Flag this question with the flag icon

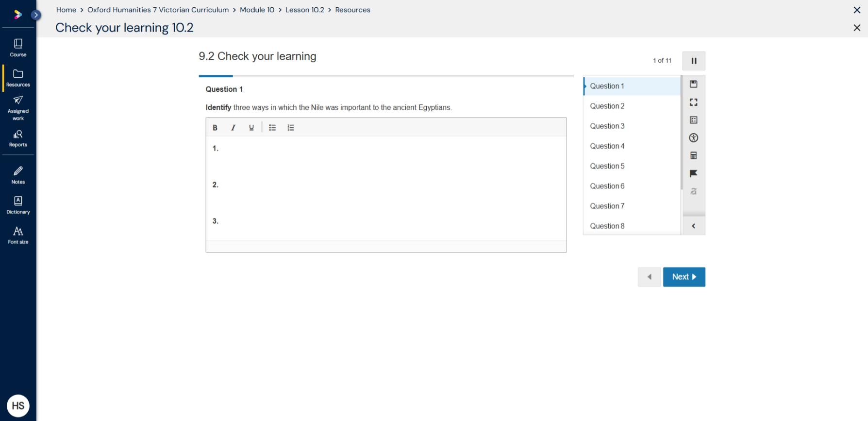(x=694, y=173)
